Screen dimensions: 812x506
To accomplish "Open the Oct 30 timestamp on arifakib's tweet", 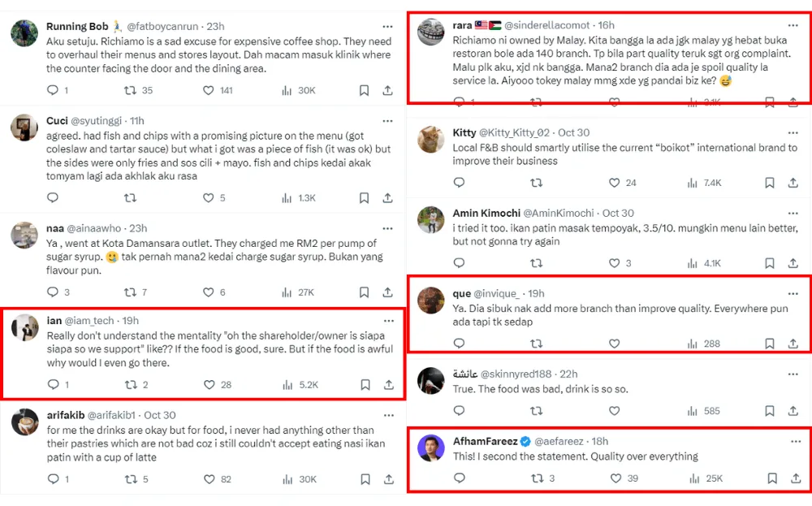I will point(159,415).
